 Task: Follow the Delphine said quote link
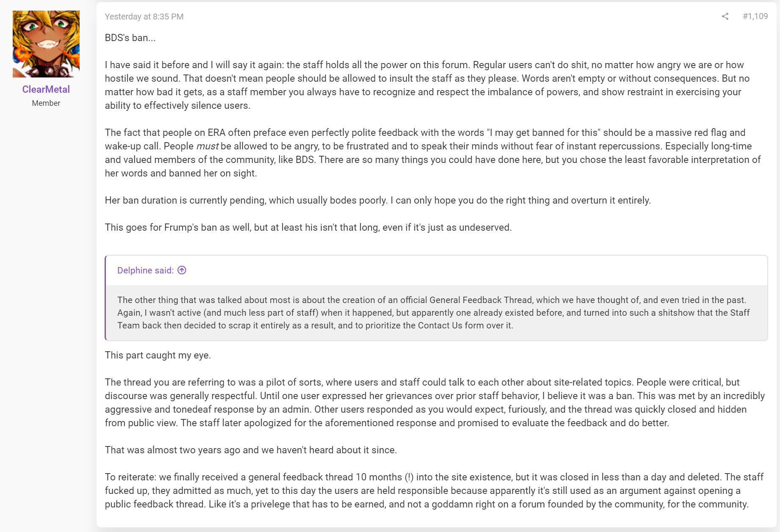point(145,270)
